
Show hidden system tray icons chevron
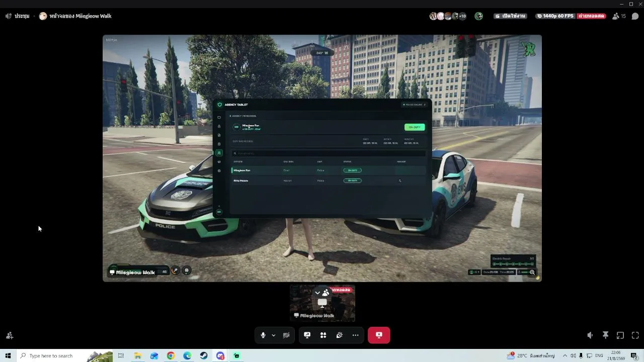(x=565, y=356)
